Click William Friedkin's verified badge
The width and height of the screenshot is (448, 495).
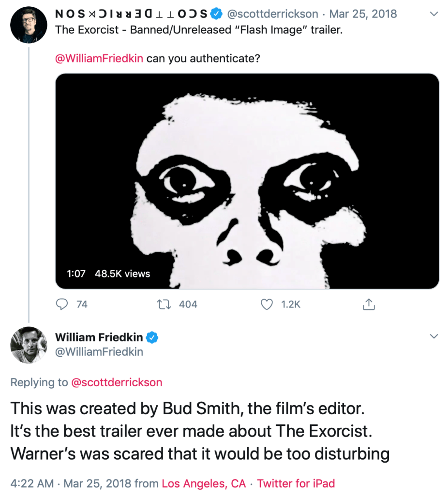(153, 337)
